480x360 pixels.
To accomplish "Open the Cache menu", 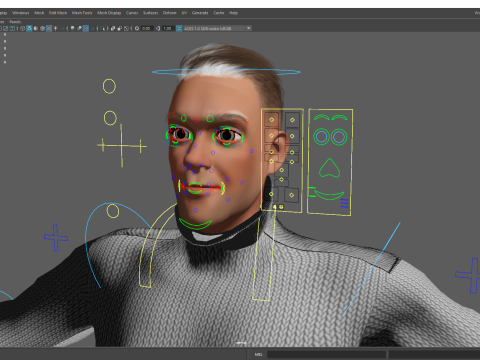I will [x=219, y=13].
